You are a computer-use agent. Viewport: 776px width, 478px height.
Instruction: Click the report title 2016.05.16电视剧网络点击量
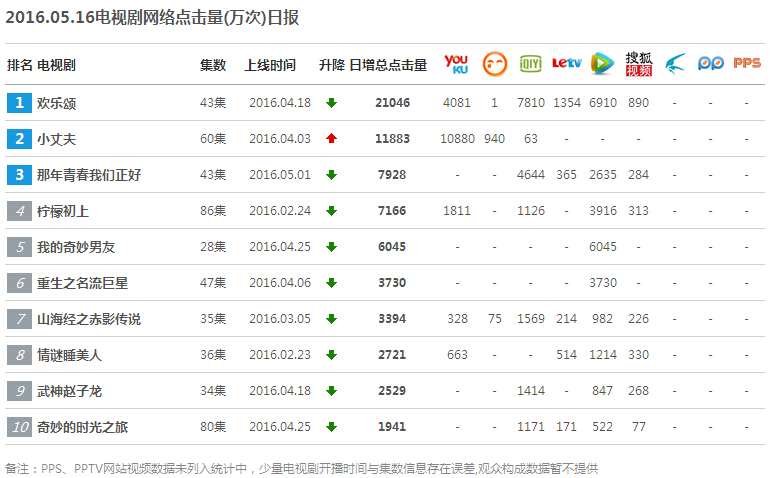[152, 18]
